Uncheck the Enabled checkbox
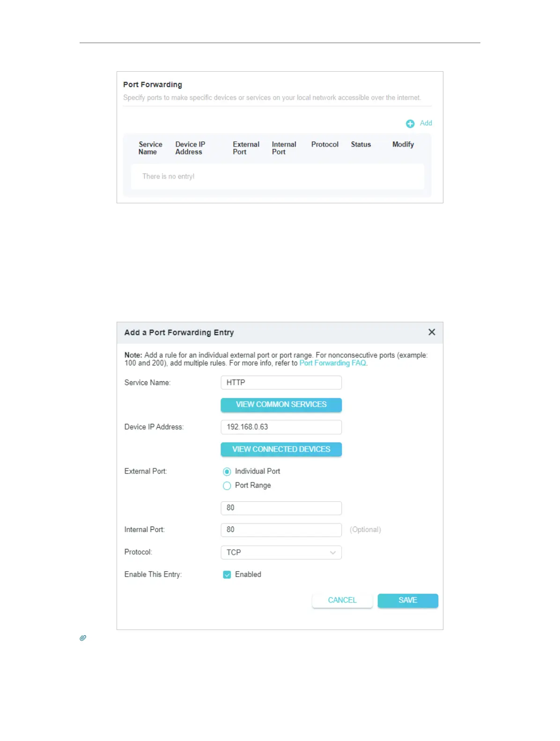The height and width of the screenshot is (741, 560). [227, 575]
